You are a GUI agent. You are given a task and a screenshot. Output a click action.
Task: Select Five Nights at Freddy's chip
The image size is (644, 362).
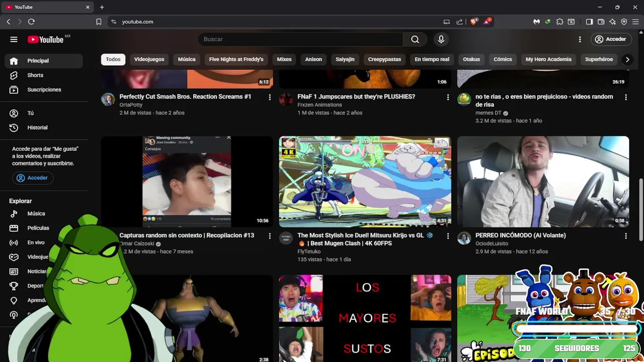click(236, 59)
